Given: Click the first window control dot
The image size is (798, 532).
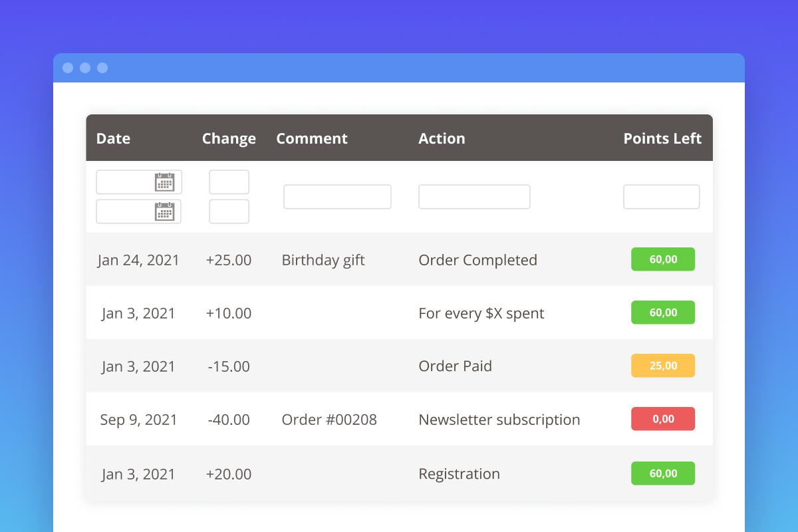Looking at the screenshot, I should pos(68,68).
